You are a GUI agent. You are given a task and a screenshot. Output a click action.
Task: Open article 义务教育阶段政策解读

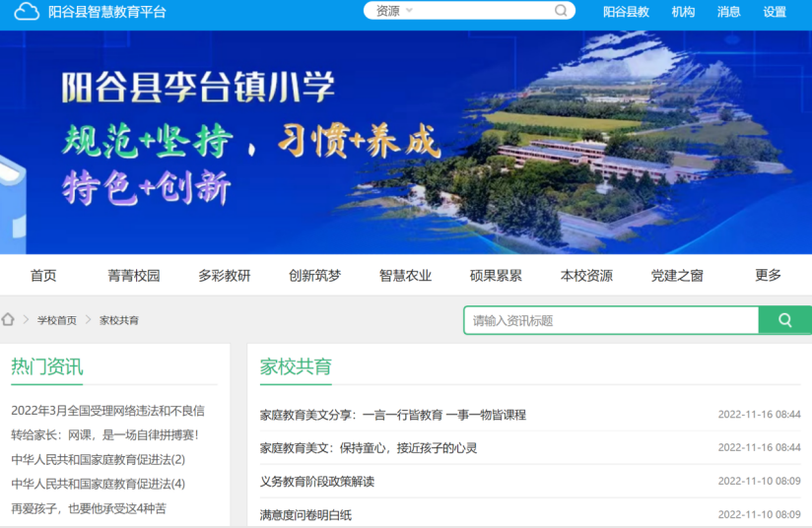(317, 481)
